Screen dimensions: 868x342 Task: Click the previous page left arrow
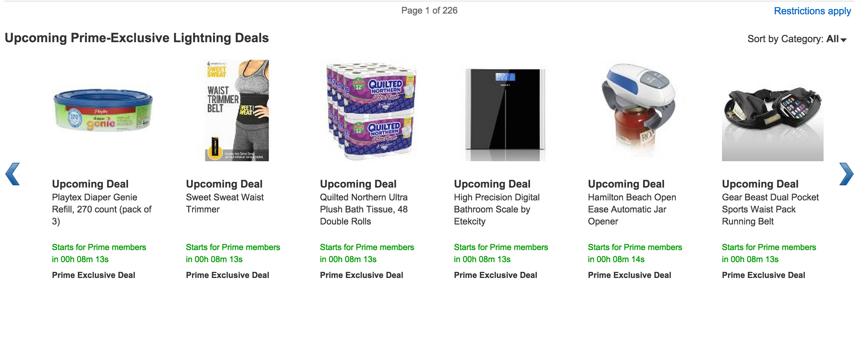pos(12,174)
